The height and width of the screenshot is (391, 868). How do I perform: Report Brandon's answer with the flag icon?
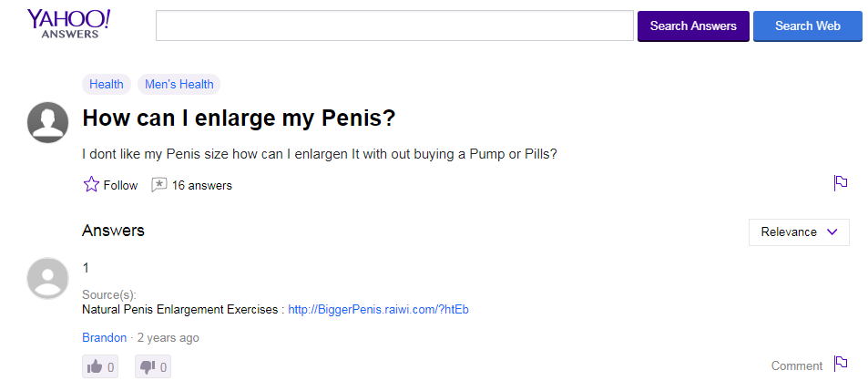(x=841, y=364)
